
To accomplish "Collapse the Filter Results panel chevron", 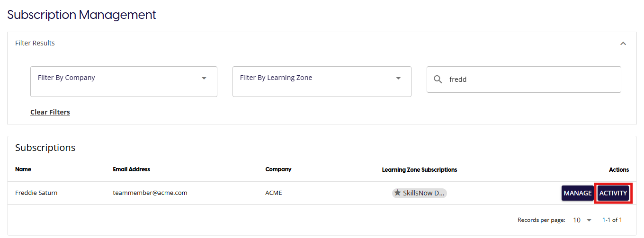I will [623, 44].
